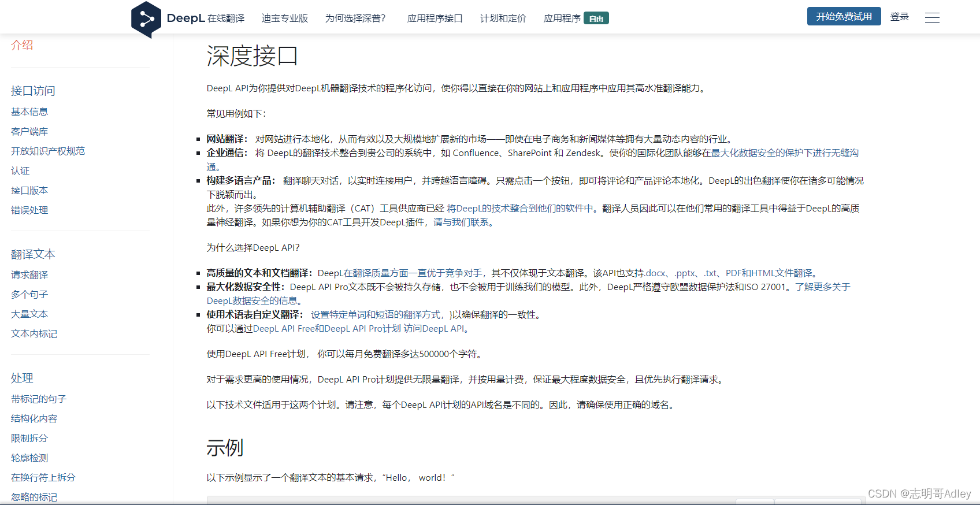Open 开放知识产权规范 sidebar link
Screen dimensions: 980x505
click(x=48, y=151)
